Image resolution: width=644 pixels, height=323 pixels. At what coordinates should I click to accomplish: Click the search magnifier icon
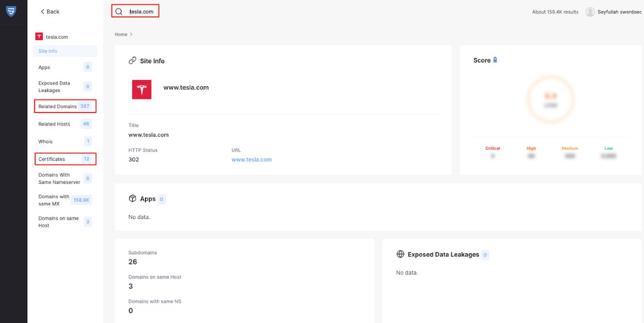point(119,11)
